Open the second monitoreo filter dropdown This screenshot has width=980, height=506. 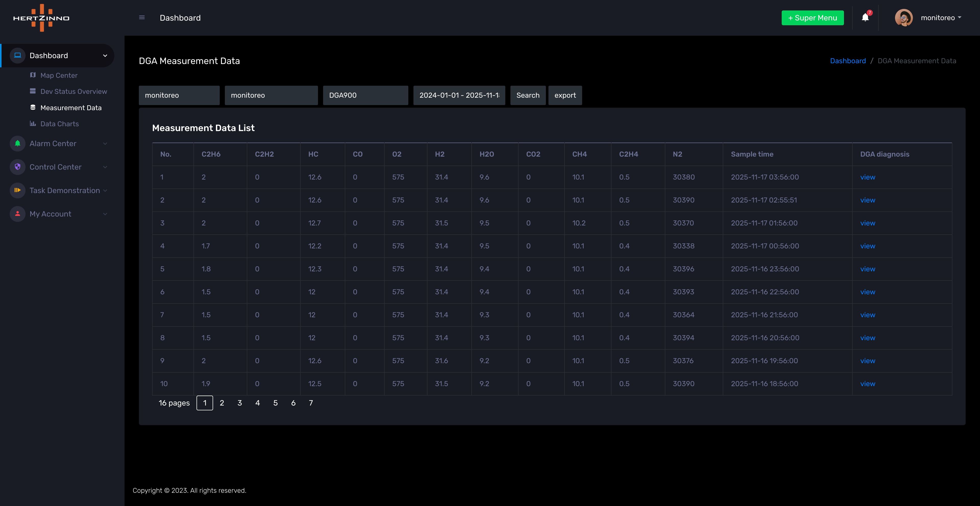click(x=271, y=95)
